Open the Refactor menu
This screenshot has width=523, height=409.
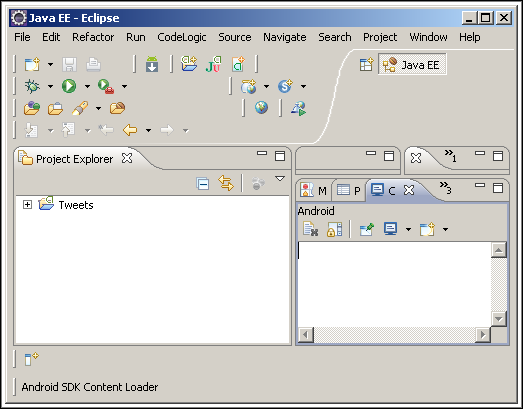coord(93,37)
